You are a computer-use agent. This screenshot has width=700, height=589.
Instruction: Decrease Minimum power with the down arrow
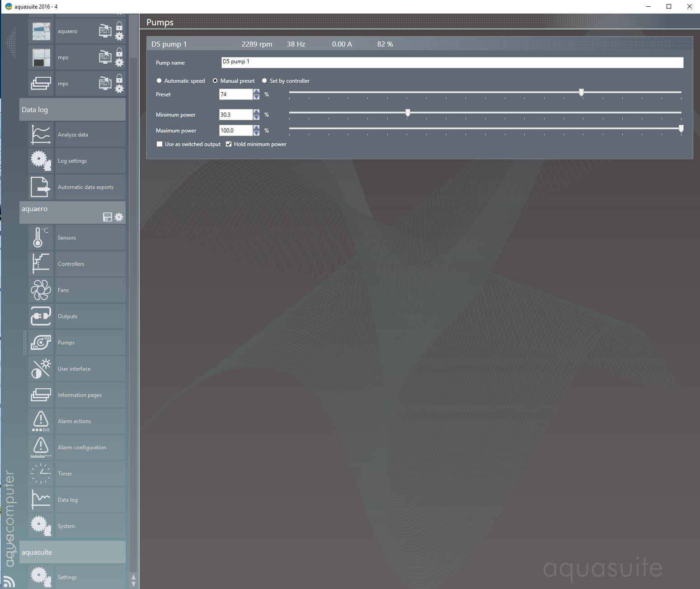pyautogui.click(x=257, y=118)
